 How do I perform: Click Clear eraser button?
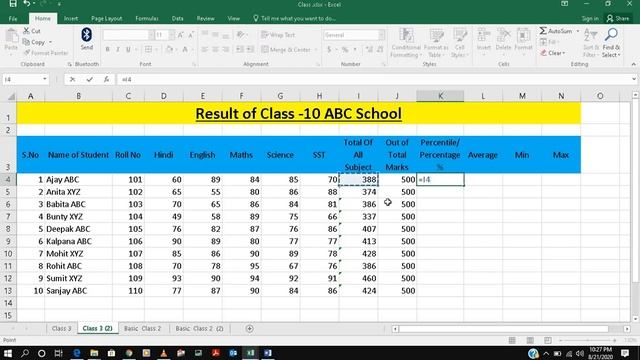click(552, 53)
